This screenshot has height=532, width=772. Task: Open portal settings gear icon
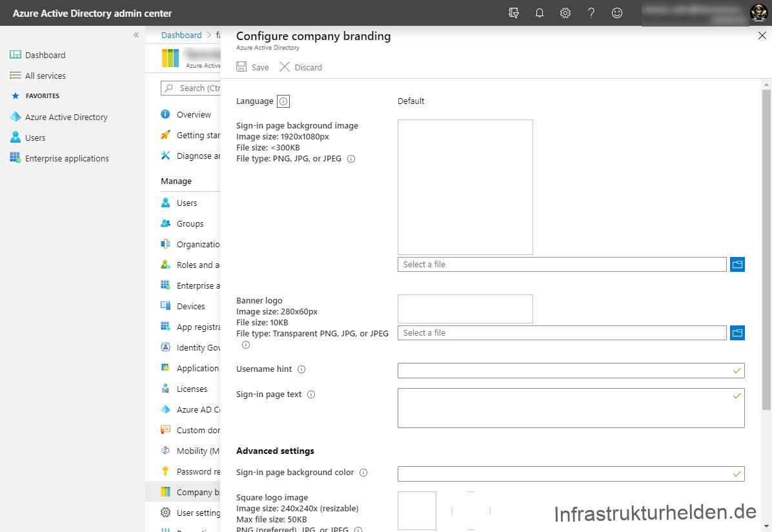coord(565,13)
